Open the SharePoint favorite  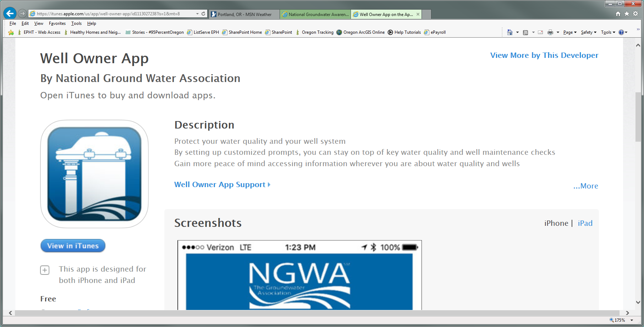point(279,32)
